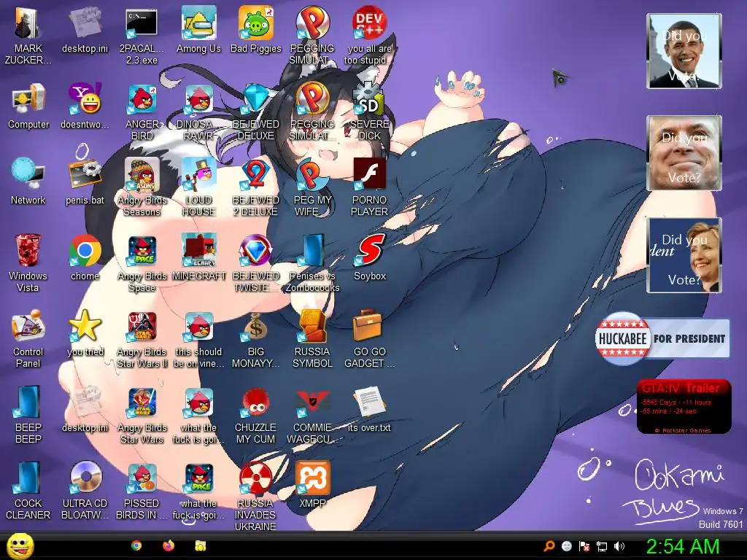The image size is (747, 560).
Task: Open the network tray icon
Action: [x=602, y=546]
